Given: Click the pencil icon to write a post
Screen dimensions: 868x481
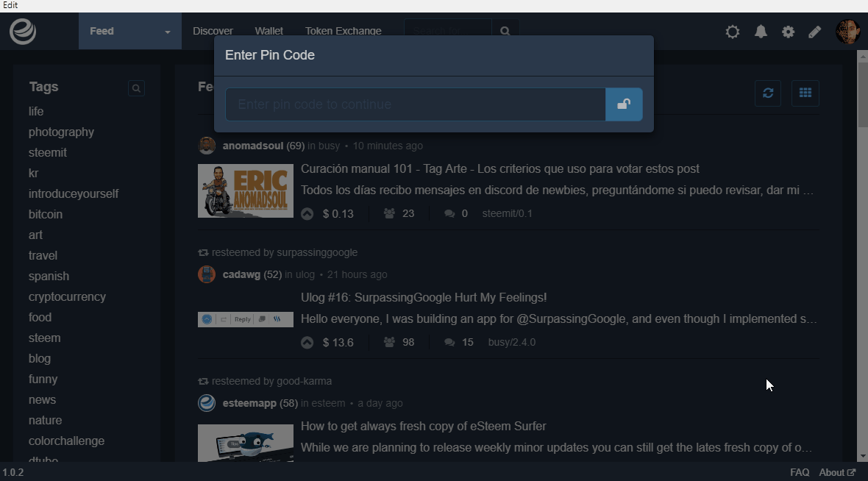Looking at the screenshot, I should [x=814, y=32].
